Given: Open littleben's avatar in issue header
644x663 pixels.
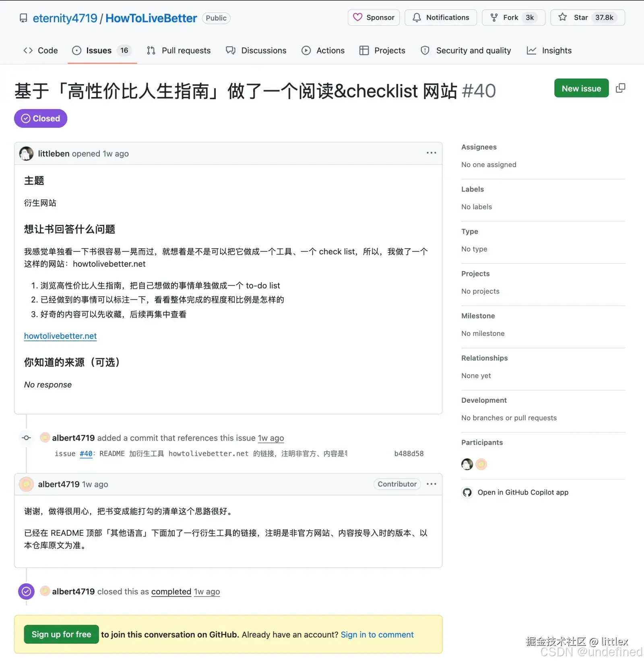Looking at the screenshot, I should tap(27, 153).
